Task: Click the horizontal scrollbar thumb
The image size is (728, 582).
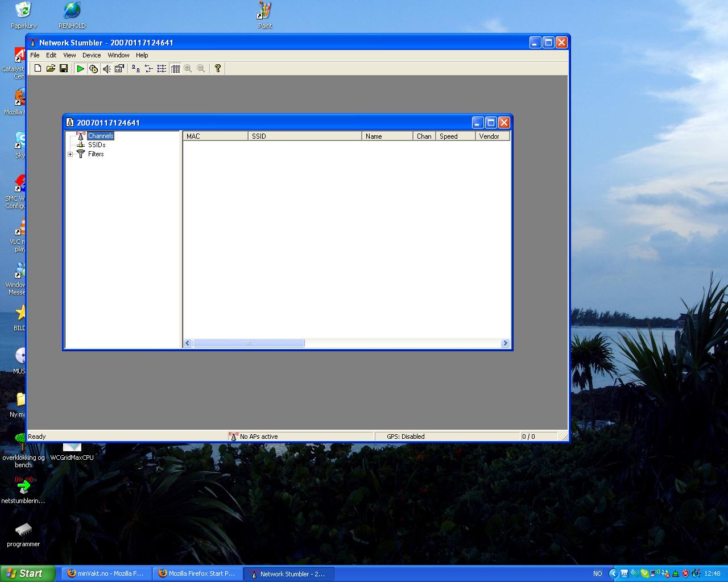Action: 249,343
